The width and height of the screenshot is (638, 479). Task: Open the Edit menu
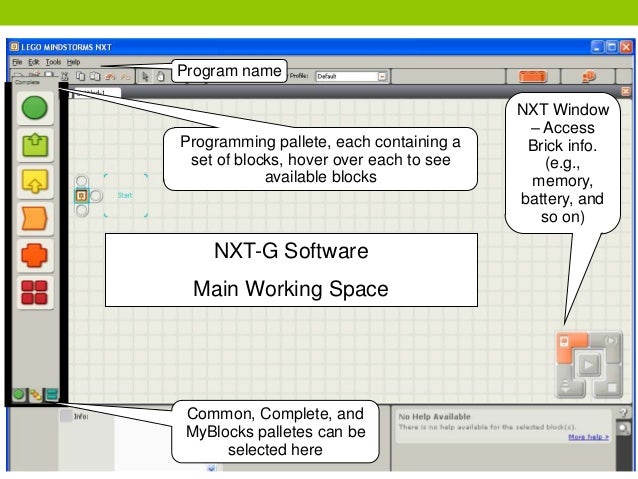(33, 62)
